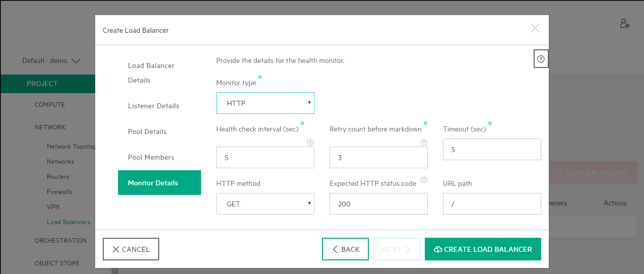
Task: Open user settings icon at top right
Action: (624, 24)
